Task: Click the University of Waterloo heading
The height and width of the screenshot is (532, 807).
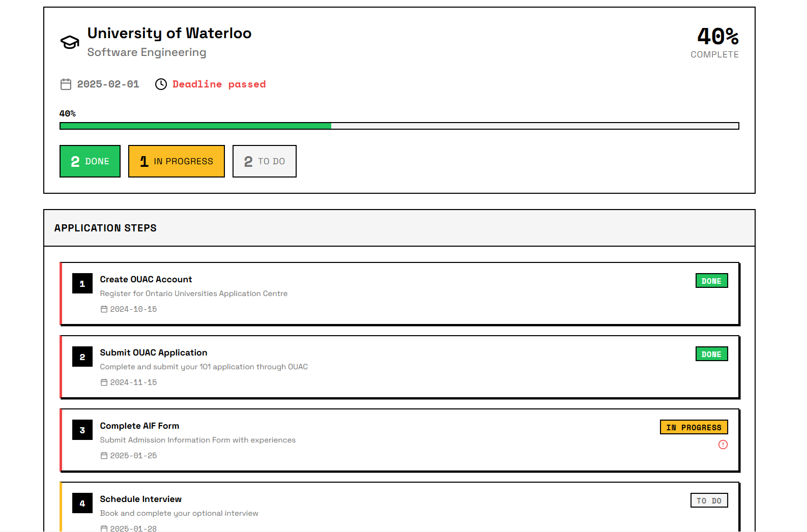Action: coord(169,33)
